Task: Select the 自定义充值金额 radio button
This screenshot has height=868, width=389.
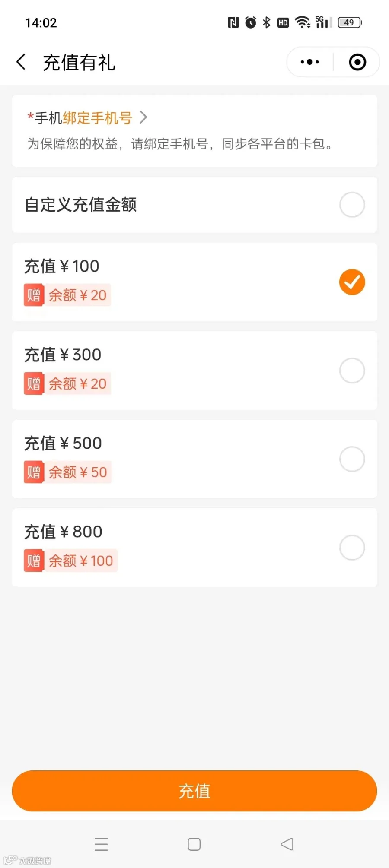Action: pos(352,205)
